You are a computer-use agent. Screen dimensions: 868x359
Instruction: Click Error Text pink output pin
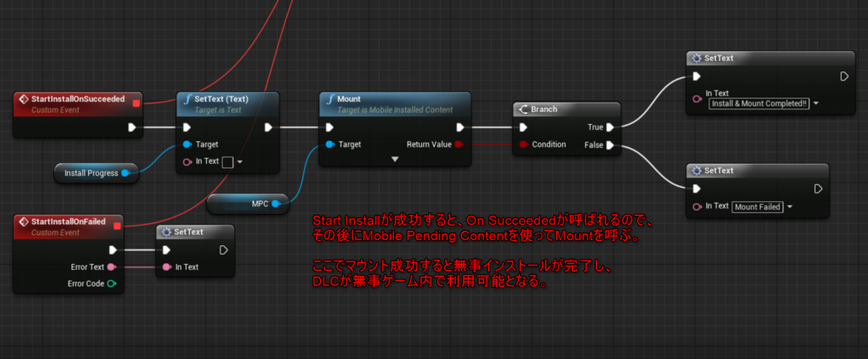pos(111,267)
